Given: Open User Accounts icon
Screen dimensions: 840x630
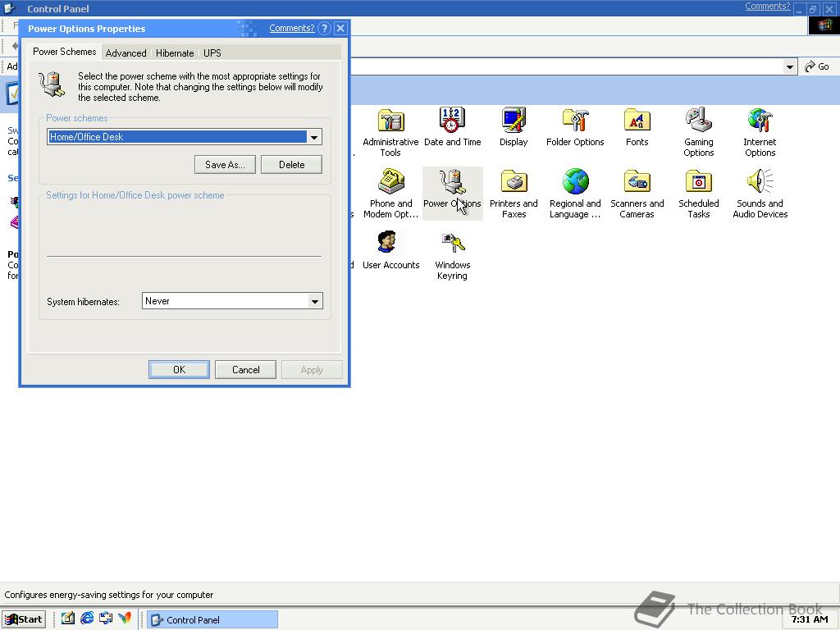Looking at the screenshot, I should [390, 249].
